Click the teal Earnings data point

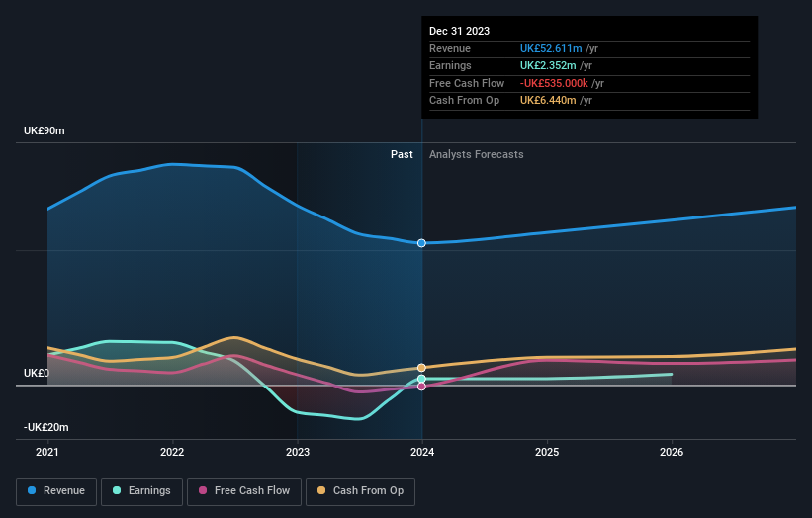point(421,379)
